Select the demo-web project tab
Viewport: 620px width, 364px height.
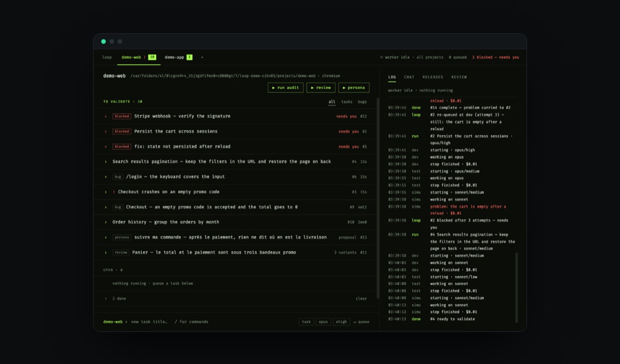tap(139, 57)
